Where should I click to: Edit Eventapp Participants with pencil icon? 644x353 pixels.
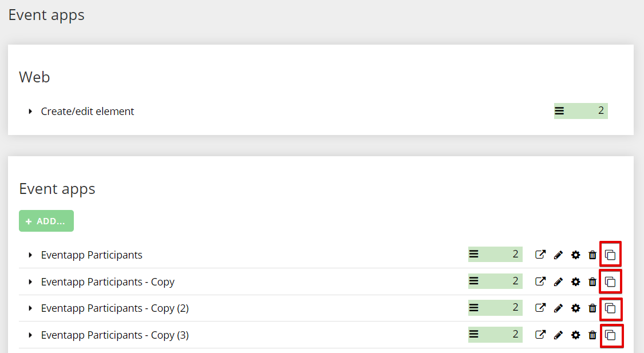558,255
